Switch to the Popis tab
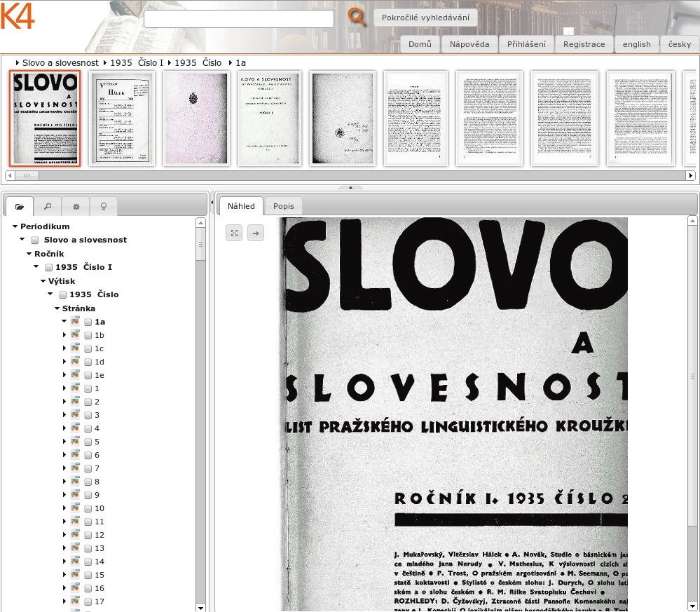The width and height of the screenshot is (700, 612). 284,206
